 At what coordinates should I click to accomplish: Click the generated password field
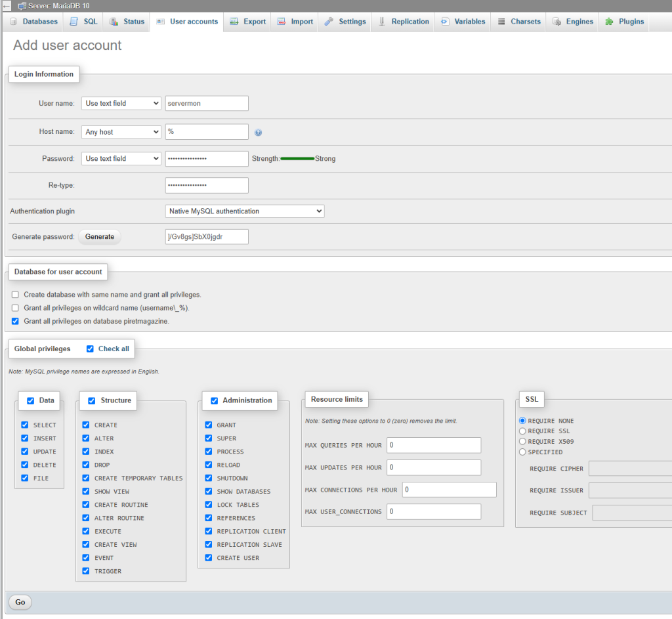click(207, 236)
